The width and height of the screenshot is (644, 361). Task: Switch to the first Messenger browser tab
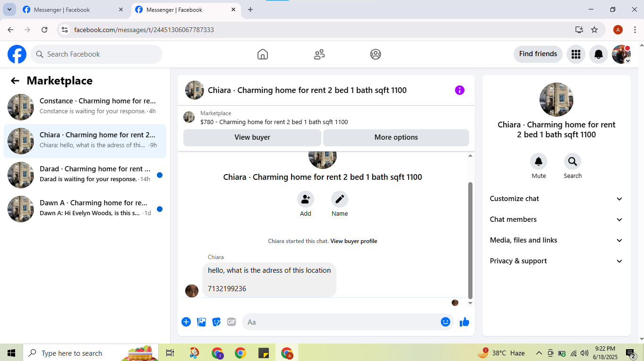point(72,9)
